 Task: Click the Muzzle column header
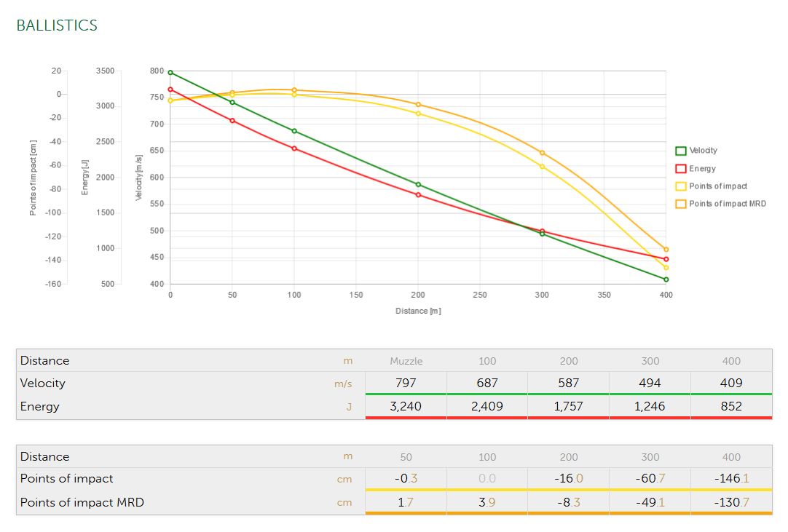pos(406,361)
